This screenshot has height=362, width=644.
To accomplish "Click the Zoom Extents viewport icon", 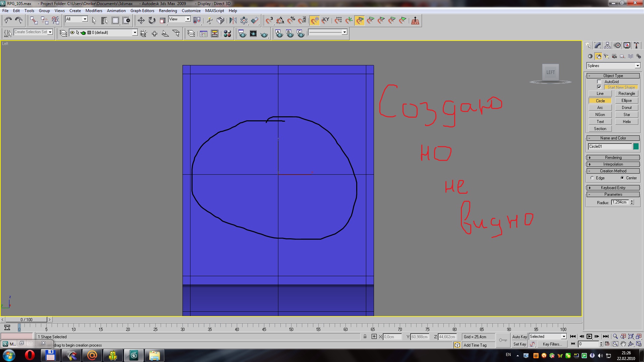I will pyautogui.click(x=631, y=336).
